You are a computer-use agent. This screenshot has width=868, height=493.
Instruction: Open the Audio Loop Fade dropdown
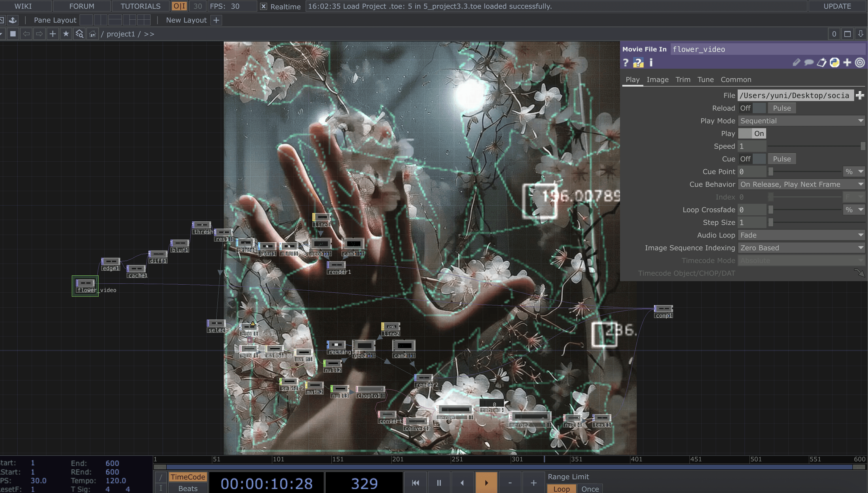tap(801, 235)
